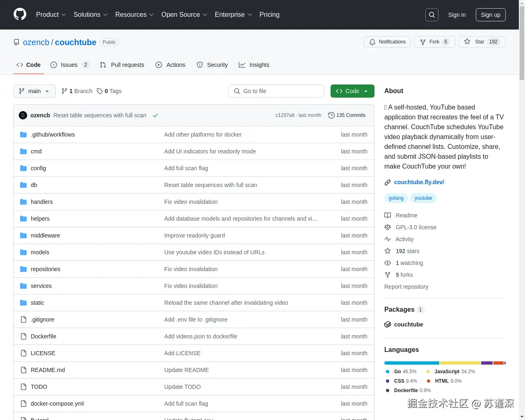
Task: Click the commit history clock icon
Action: click(x=331, y=115)
